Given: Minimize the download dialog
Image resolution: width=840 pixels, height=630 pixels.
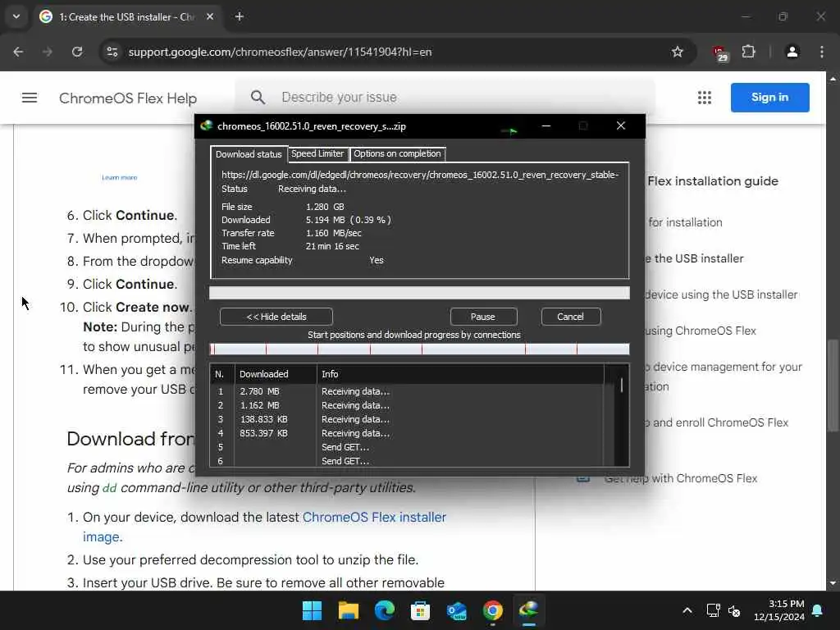Looking at the screenshot, I should pos(546,126).
